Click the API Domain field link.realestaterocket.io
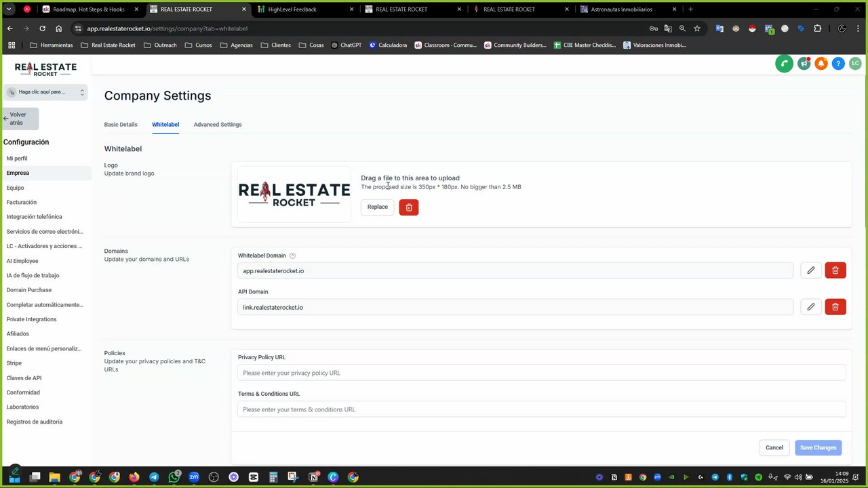 (515, 307)
